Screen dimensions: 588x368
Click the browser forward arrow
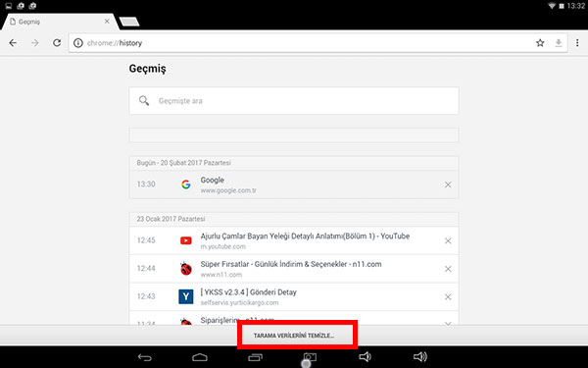(35, 43)
